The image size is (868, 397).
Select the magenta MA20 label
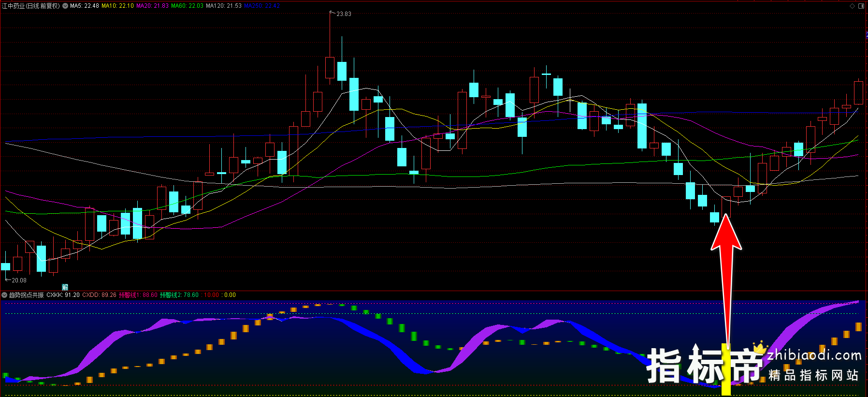152,6
